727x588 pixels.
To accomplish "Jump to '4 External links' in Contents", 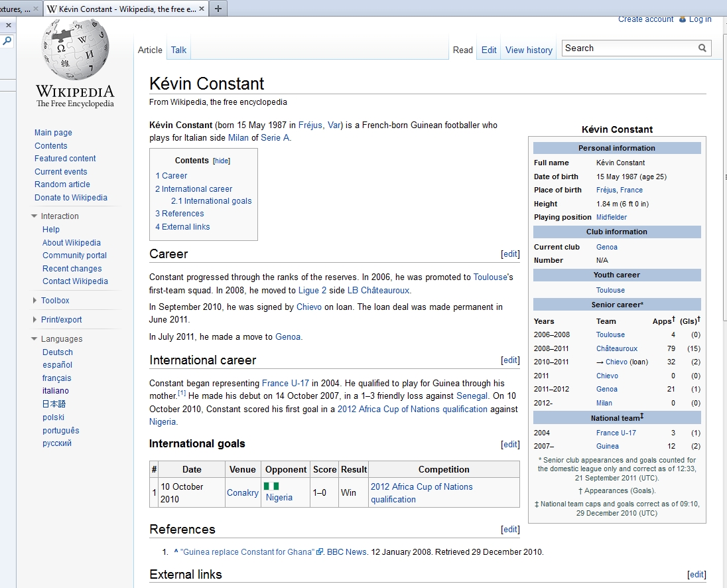I will (182, 227).
